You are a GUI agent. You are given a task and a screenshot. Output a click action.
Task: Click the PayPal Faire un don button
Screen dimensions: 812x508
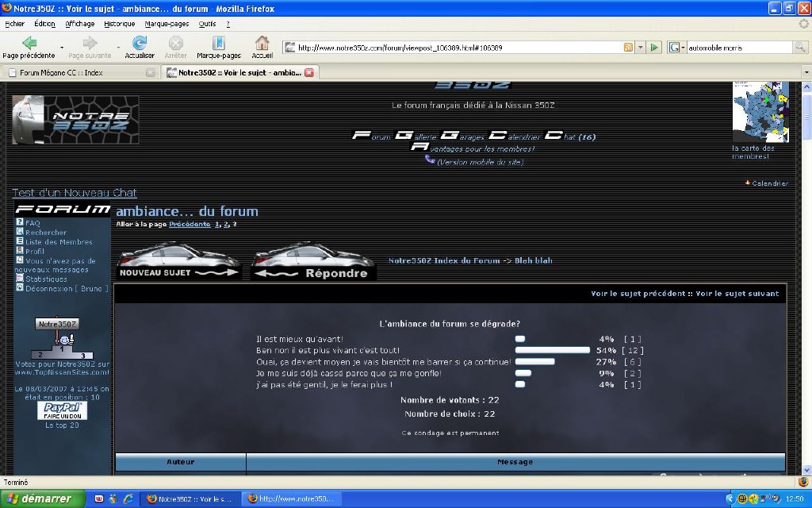[62, 410]
